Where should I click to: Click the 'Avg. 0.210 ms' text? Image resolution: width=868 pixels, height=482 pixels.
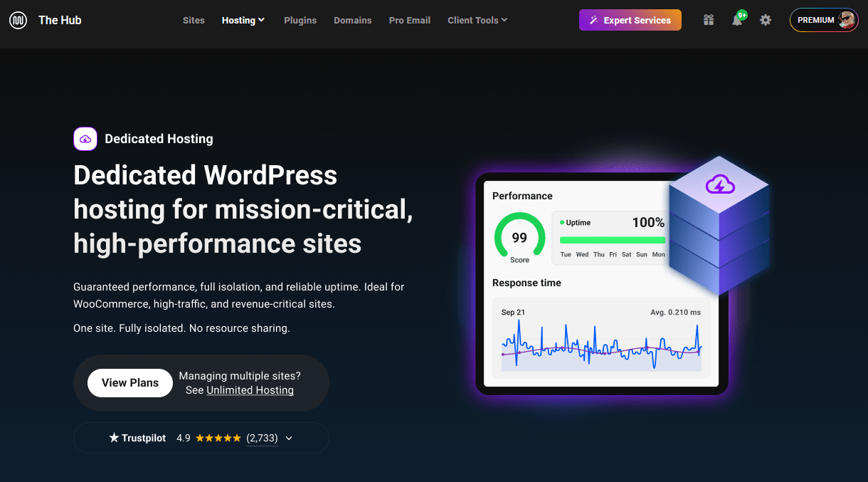tap(675, 313)
